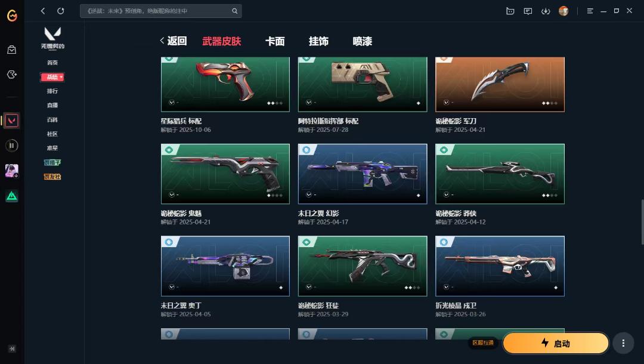644x364 pixels.
Task: Expand the level dropdown on 星际猎兵 标配 card
Action: coord(172,102)
